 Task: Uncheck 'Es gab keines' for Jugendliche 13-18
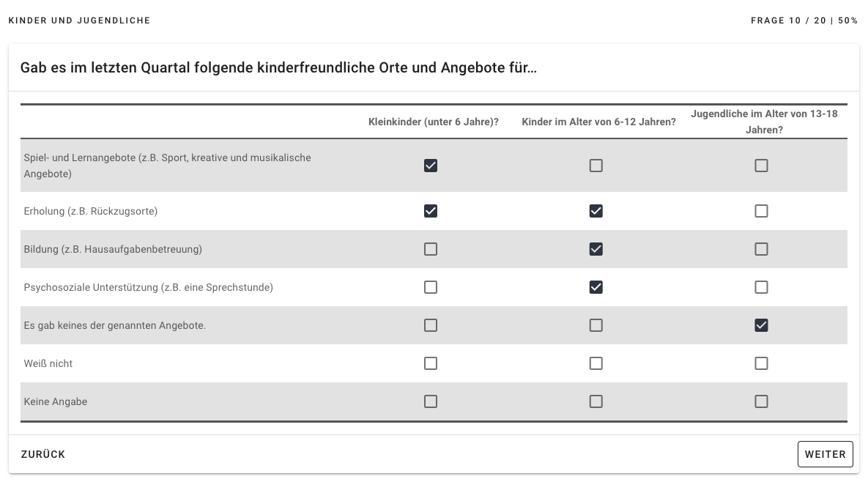click(x=761, y=325)
